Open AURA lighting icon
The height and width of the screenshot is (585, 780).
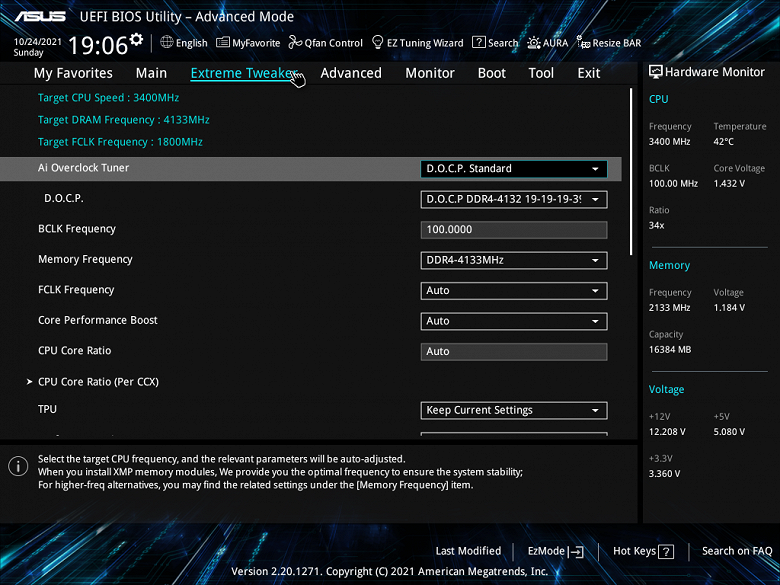534,43
